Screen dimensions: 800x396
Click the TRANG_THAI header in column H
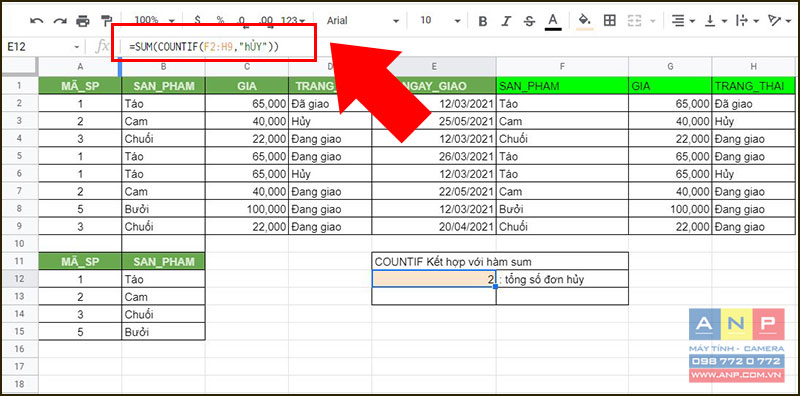[754, 86]
